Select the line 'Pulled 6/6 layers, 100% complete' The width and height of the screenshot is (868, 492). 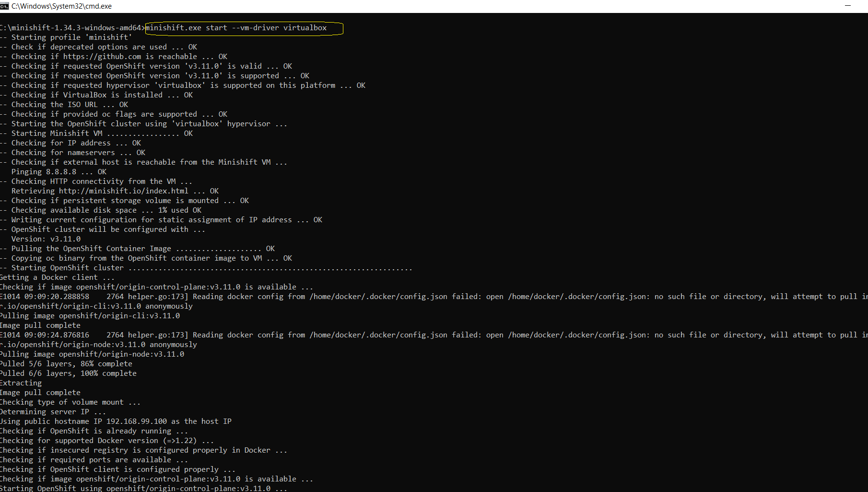pos(68,373)
